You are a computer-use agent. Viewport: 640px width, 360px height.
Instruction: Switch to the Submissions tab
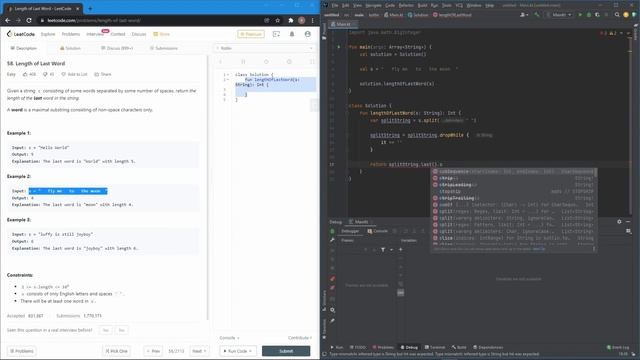click(164, 48)
